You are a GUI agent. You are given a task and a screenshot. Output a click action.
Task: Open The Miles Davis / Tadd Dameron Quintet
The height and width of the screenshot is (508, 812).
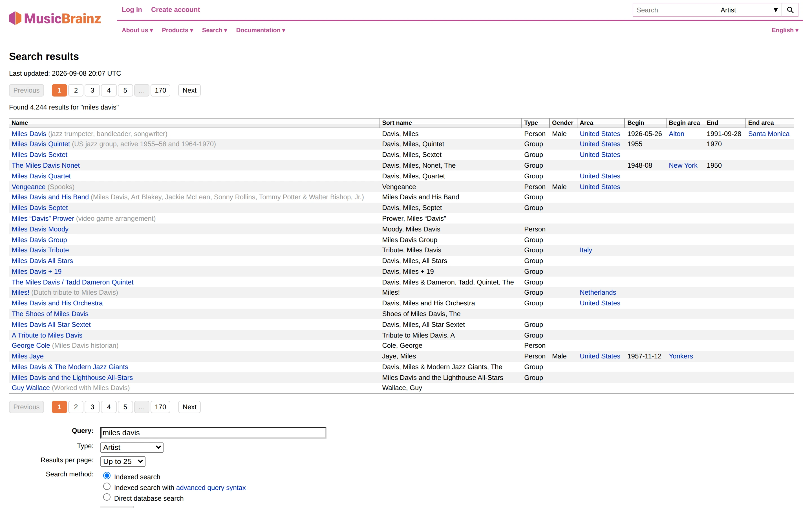point(72,282)
